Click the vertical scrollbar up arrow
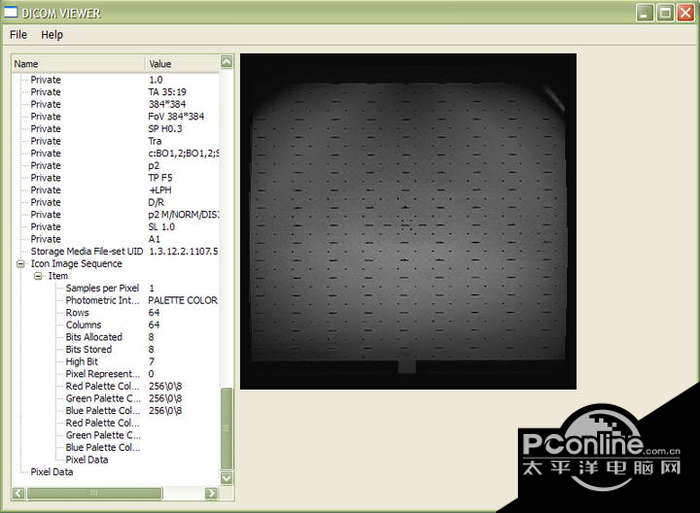 (226, 62)
